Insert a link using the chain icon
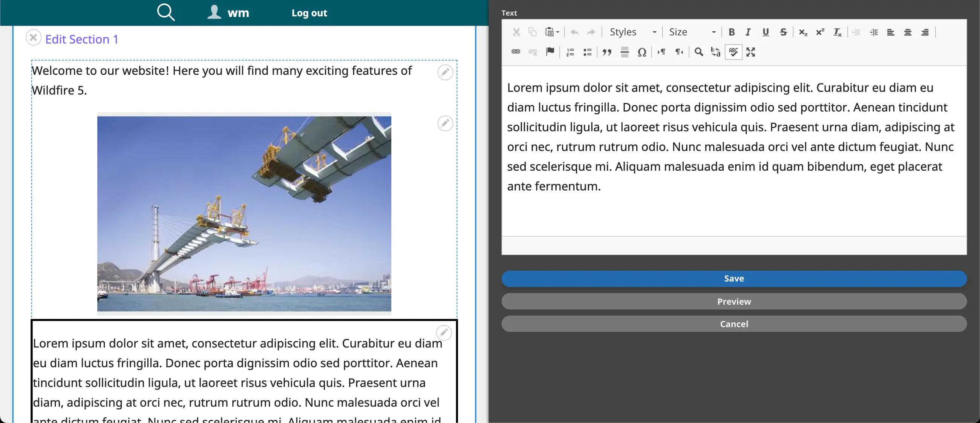Image resolution: width=980 pixels, height=423 pixels. coord(516,52)
